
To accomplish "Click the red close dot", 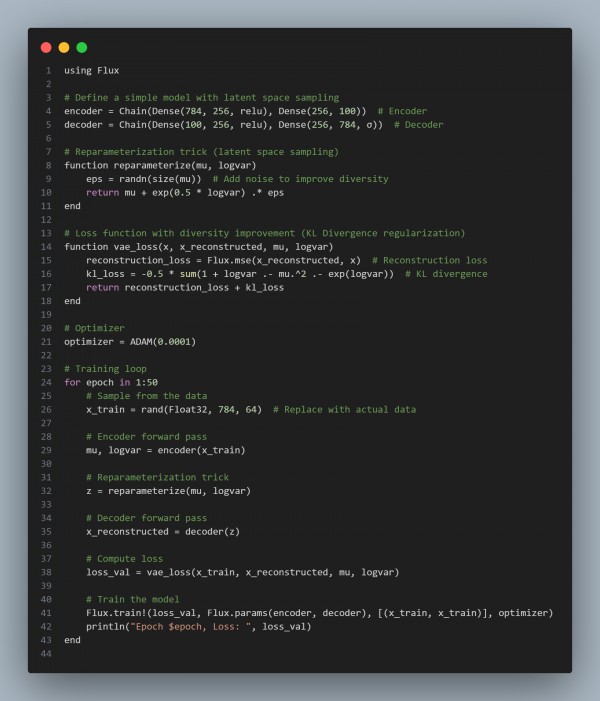I will tap(46, 47).
